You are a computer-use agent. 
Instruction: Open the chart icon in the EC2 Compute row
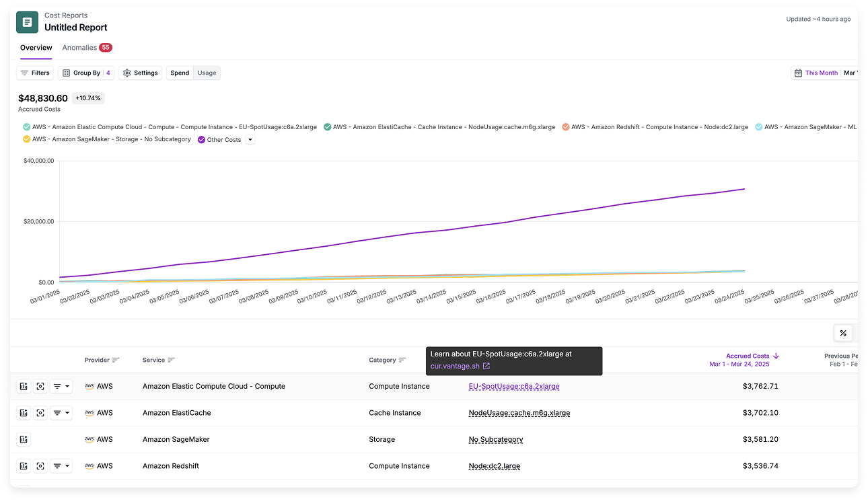pos(24,387)
